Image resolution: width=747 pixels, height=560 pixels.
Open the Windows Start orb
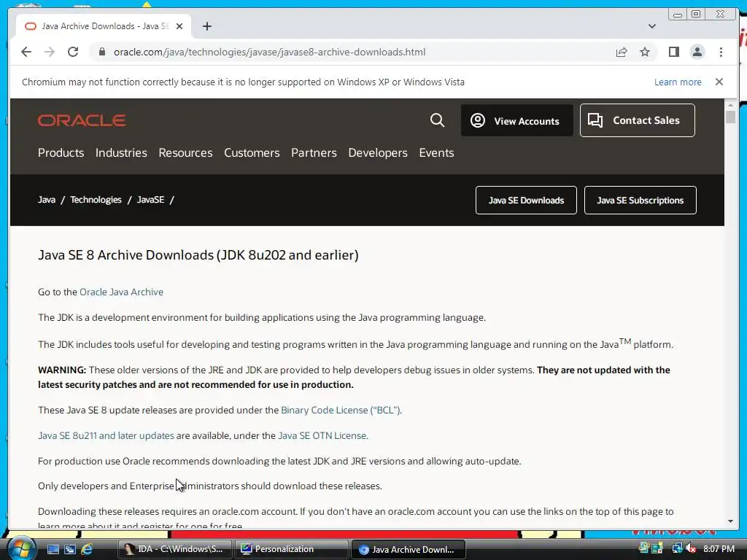coord(20,549)
